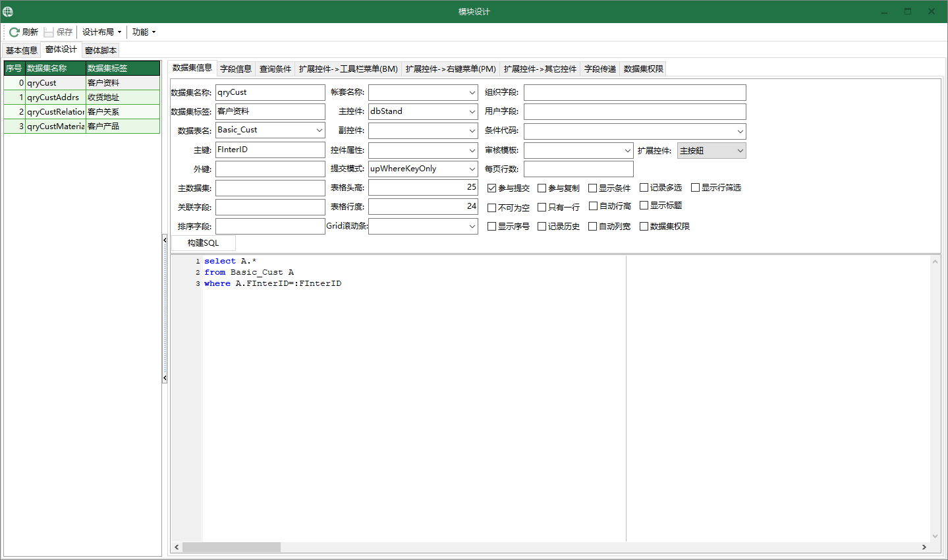Open the 查询条件 tab
The width and height of the screenshot is (948, 560).
click(x=275, y=69)
